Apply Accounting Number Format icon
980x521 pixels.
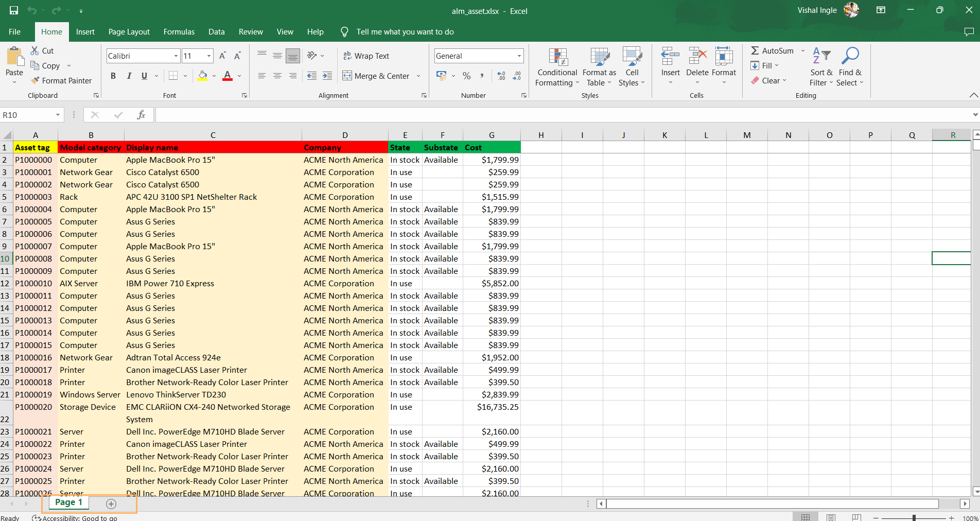[x=442, y=76]
